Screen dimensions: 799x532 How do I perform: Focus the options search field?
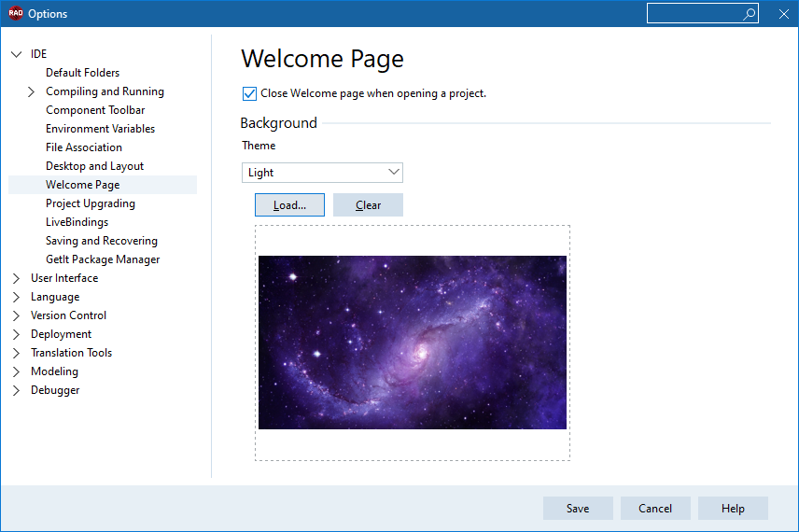click(694, 14)
